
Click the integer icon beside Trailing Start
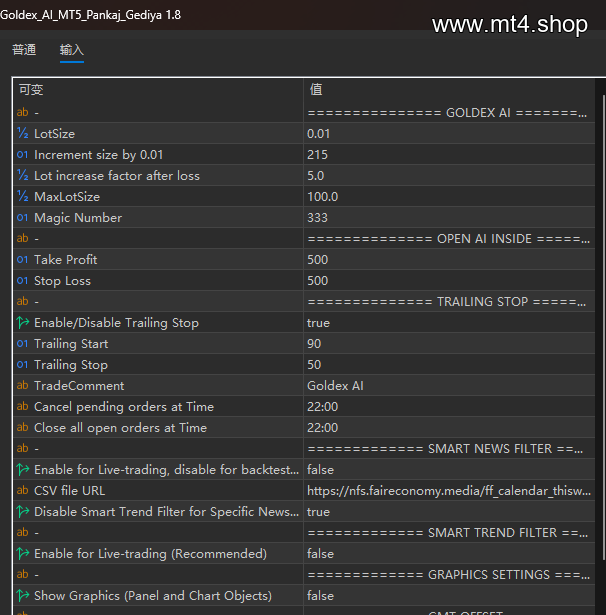point(22,344)
